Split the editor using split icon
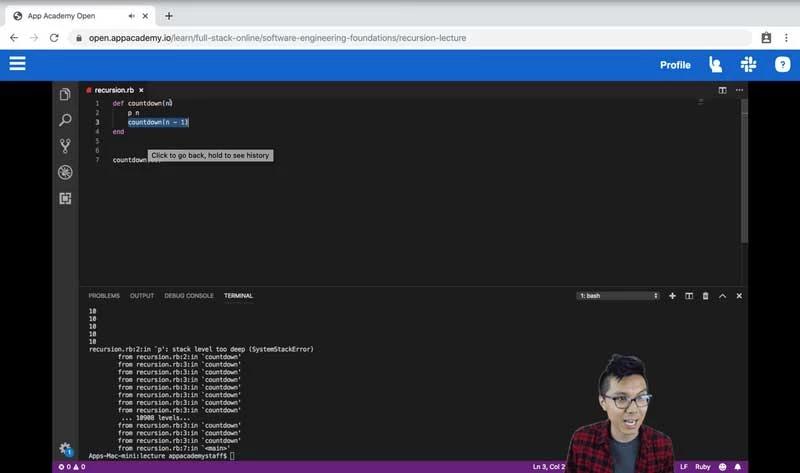The width and height of the screenshot is (800, 473). [723, 90]
